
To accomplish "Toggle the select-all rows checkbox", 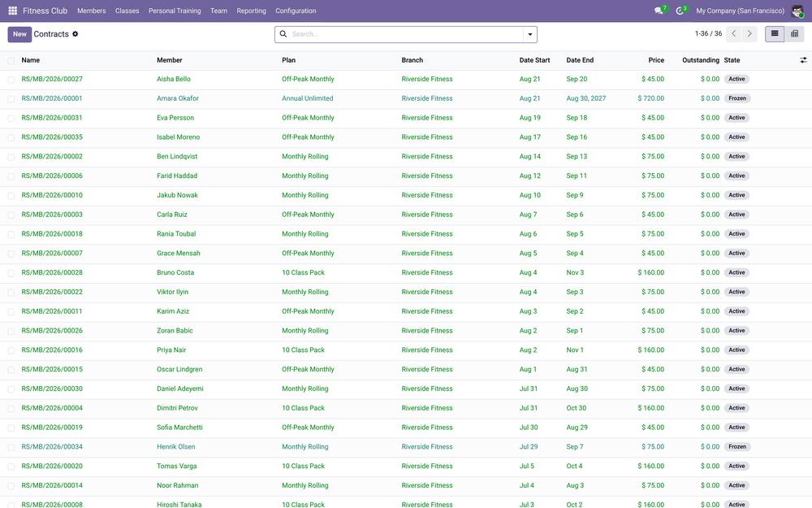I will [11, 61].
